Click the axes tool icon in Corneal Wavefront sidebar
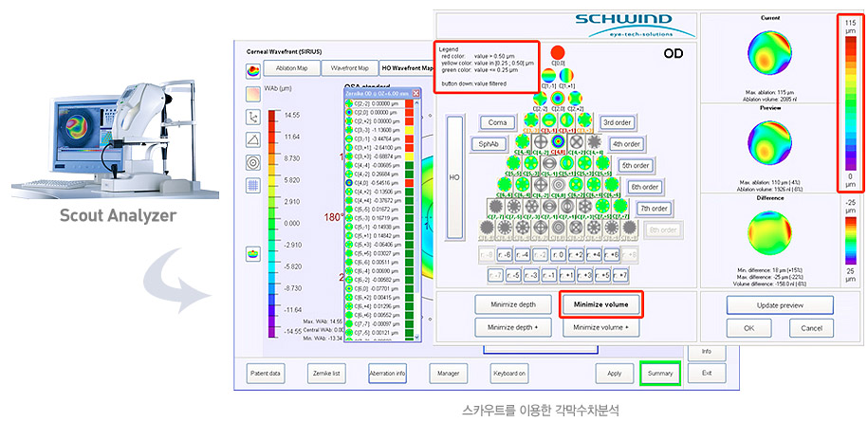The image size is (868, 422). [x=253, y=117]
